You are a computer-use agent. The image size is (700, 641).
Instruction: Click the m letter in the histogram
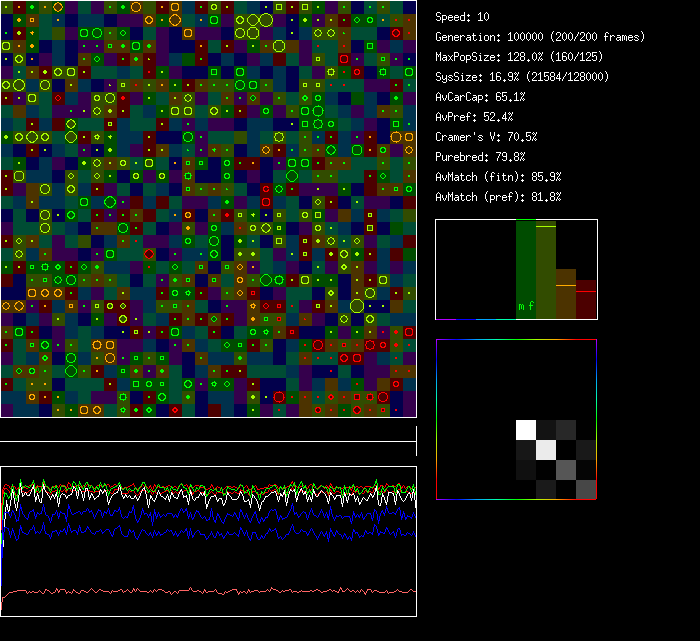click(521, 305)
